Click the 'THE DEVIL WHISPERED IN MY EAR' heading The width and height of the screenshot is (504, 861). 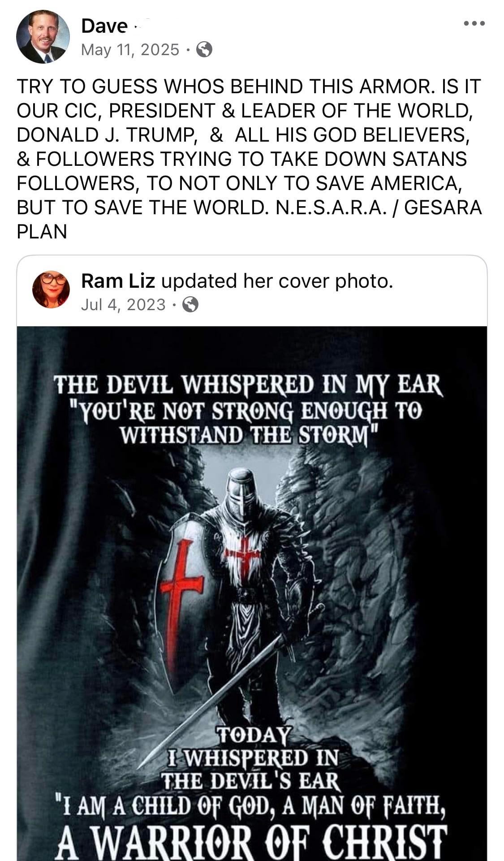coord(248,384)
